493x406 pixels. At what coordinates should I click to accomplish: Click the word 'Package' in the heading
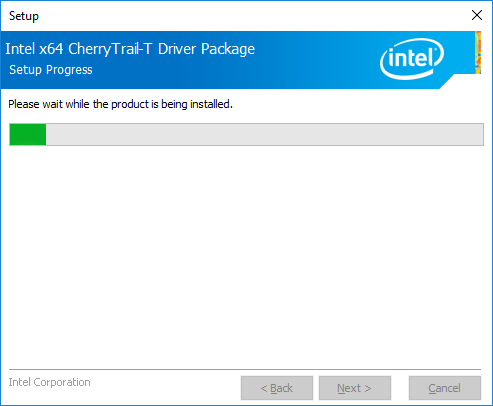coord(228,50)
